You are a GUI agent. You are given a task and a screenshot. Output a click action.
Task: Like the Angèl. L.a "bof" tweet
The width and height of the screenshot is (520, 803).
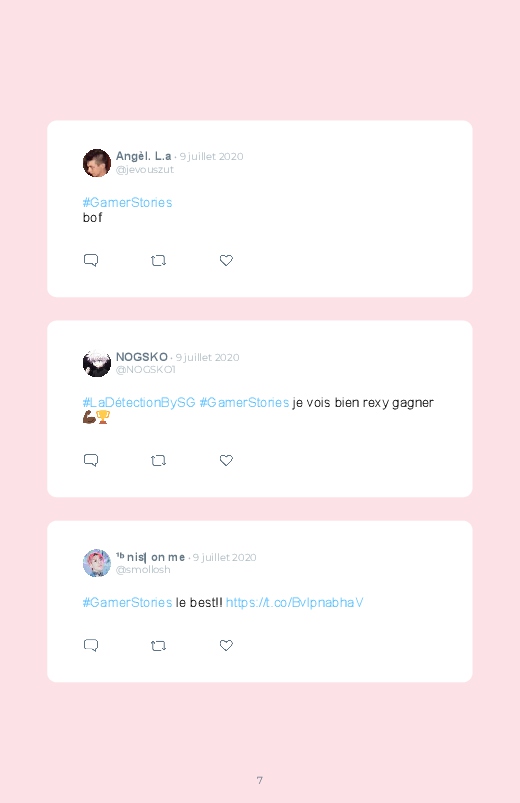pos(226,260)
